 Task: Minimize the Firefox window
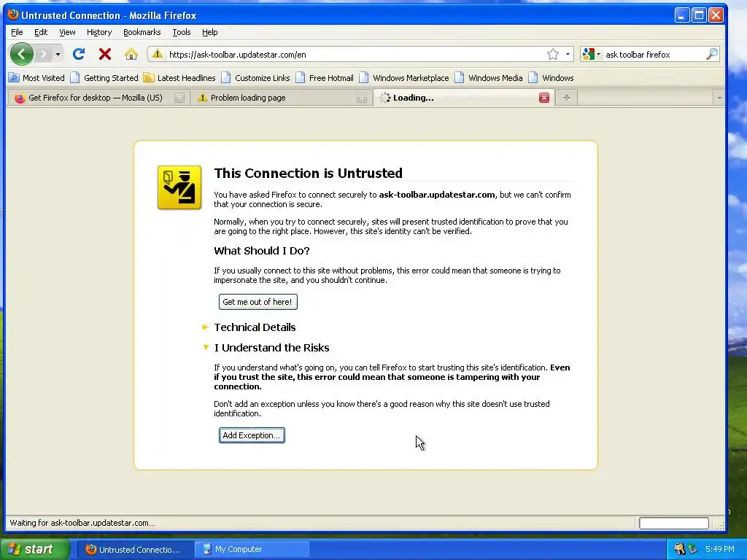[682, 15]
